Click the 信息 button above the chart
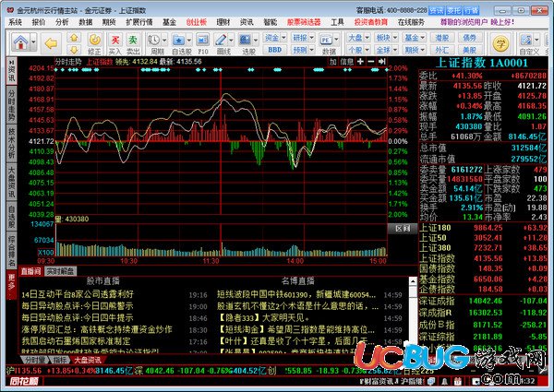The height and width of the screenshot is (392, 554). 346,62
